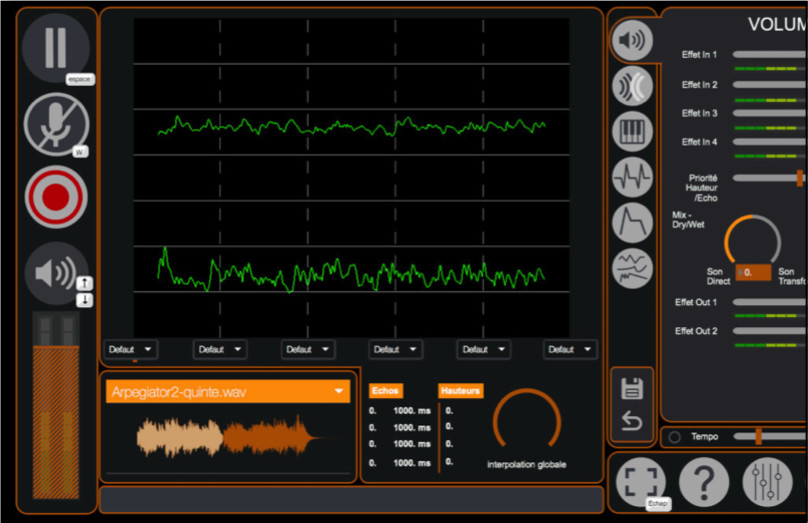The height and width of the screenshot is (523, 808).
Task: Adjust the Effet In 4 slider
Action: pyautogui.click(x=770, y=142)
